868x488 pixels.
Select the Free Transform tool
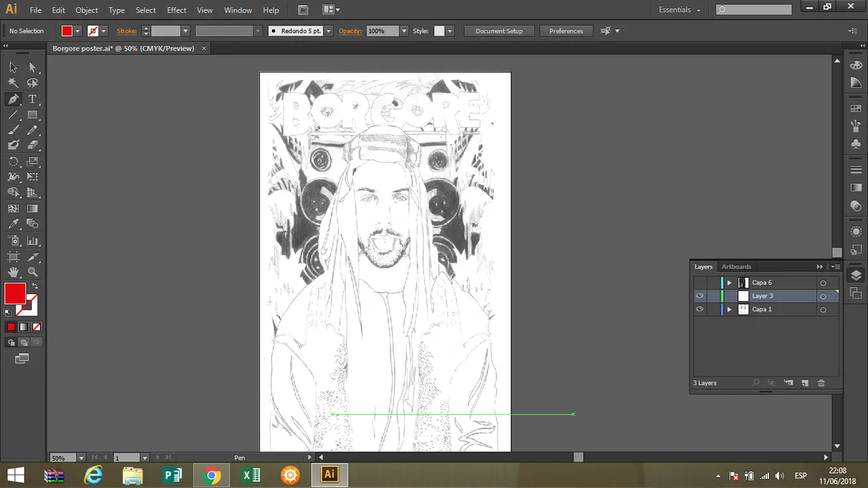(x=32, y=177)
